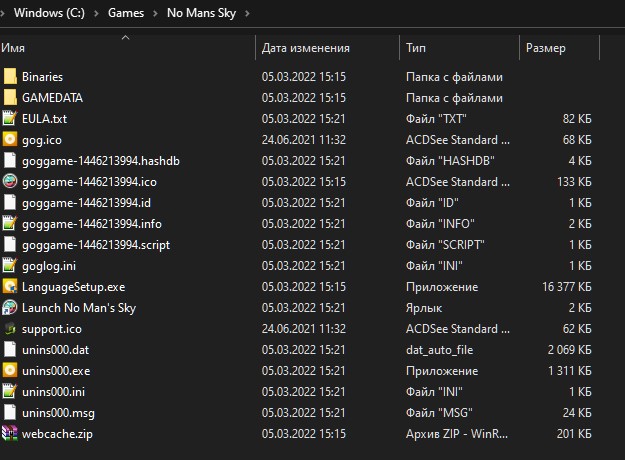Click the gog.ico file icon
625x460 pixels.
click(x=10, y=140)
